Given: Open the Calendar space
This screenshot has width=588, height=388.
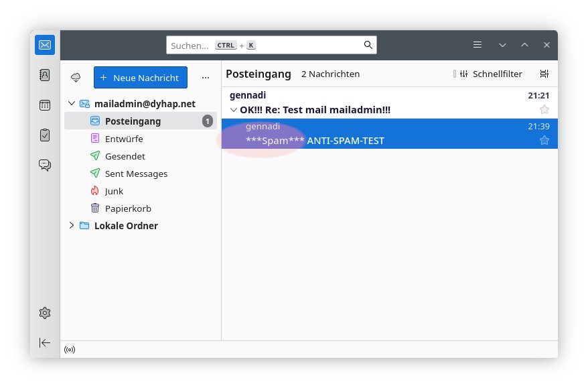Looking at the screenshot, I should click(45, 105).
